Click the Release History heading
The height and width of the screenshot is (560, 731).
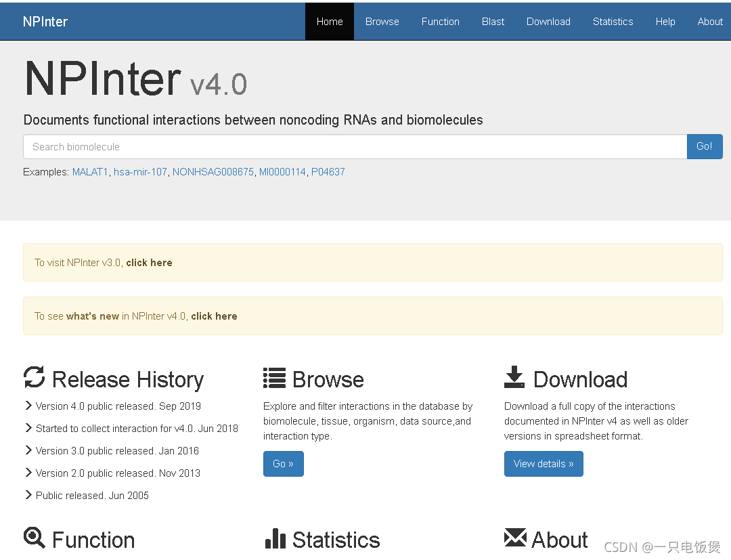tap(128, 380)
